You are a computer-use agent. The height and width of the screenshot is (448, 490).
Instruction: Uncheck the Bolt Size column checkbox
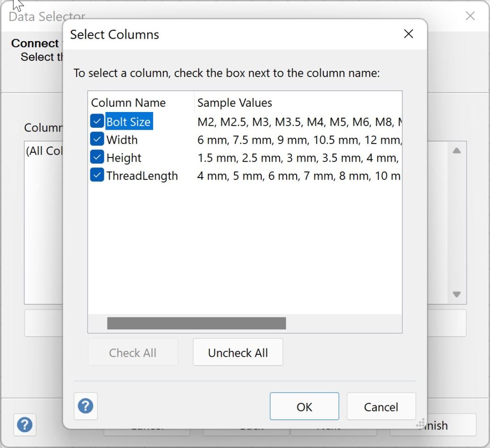pyautogui.click(x=97, y=122)
